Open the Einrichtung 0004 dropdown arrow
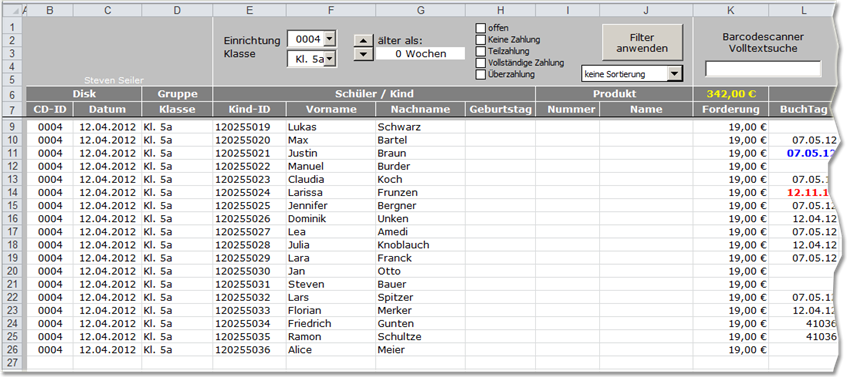The image size is (850, 377). point(330,39)
